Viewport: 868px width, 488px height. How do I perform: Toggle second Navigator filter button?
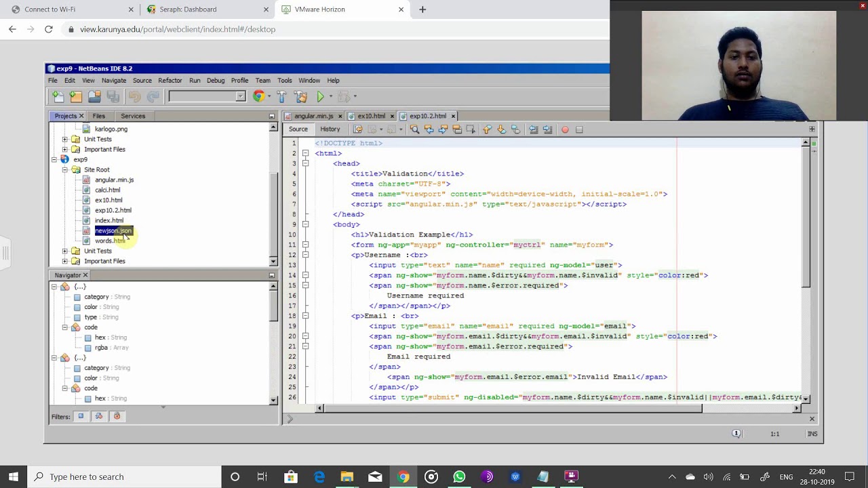click(x=99, y=416)
